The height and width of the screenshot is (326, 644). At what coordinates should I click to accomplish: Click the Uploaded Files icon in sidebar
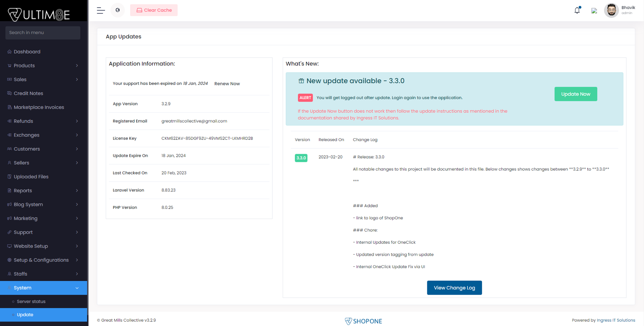tap(9, 176)
